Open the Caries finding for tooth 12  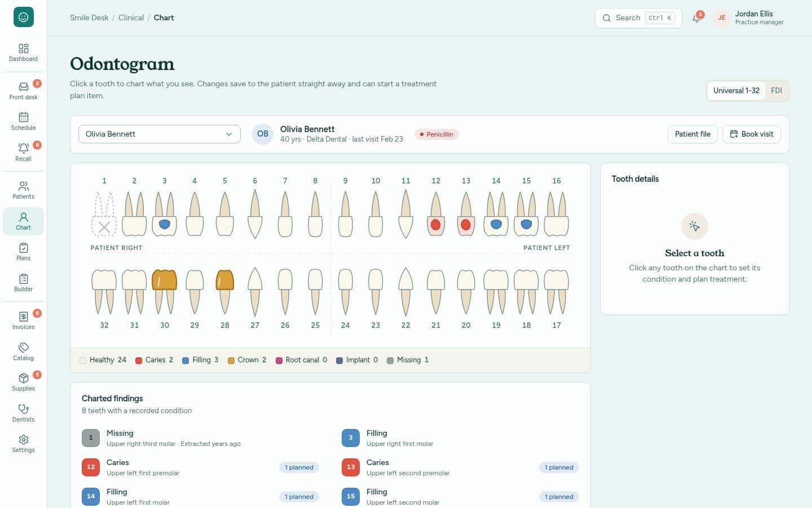[200, 467]
